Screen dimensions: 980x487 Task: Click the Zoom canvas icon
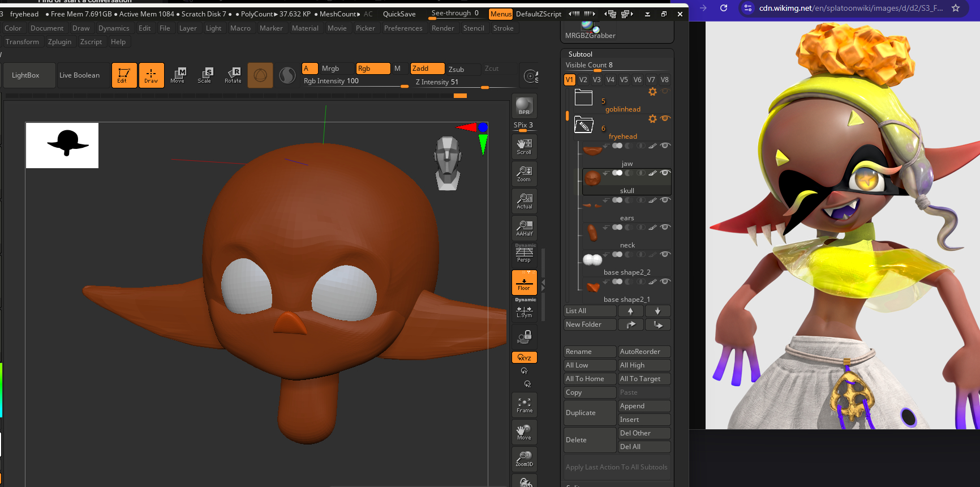point(524,174)
